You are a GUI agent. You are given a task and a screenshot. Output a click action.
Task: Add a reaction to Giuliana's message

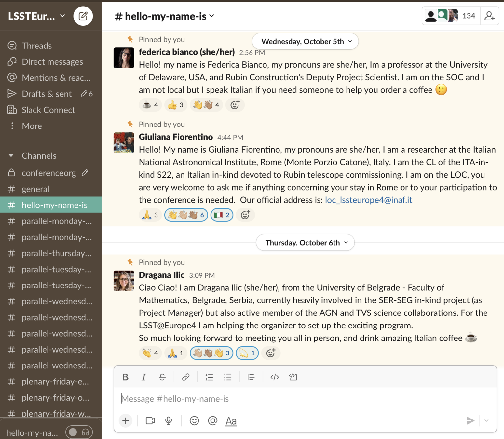point(245,215)
